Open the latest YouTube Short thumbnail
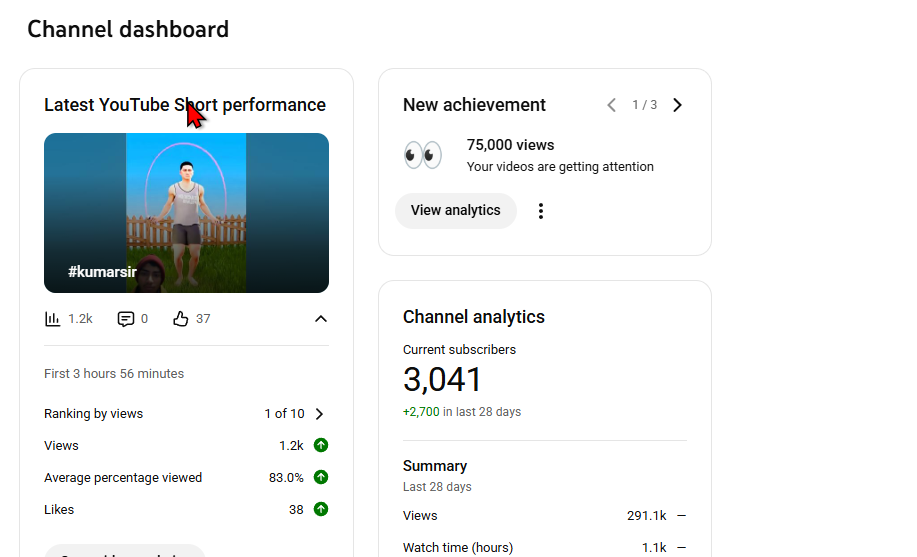917x557 pixels. pos(186,212)
